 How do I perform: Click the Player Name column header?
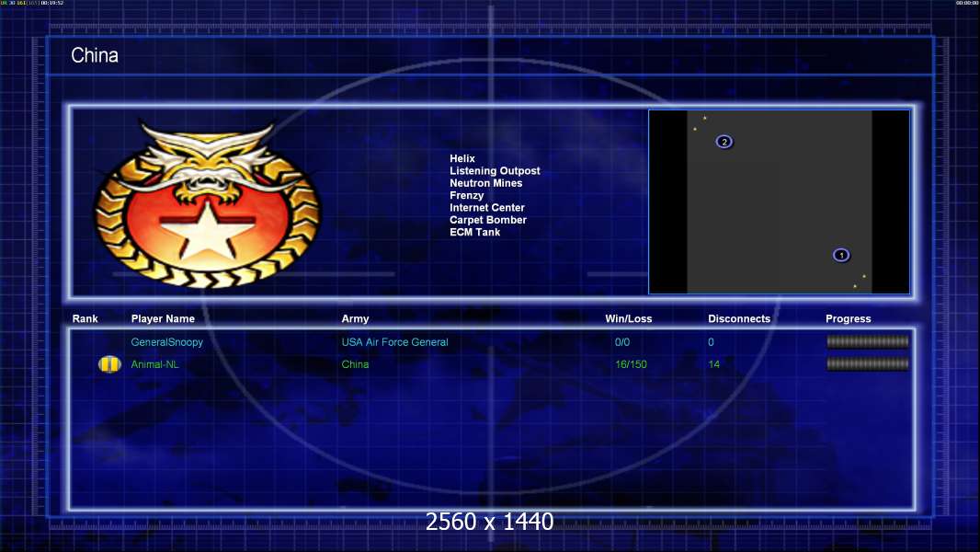coord(163,319)
